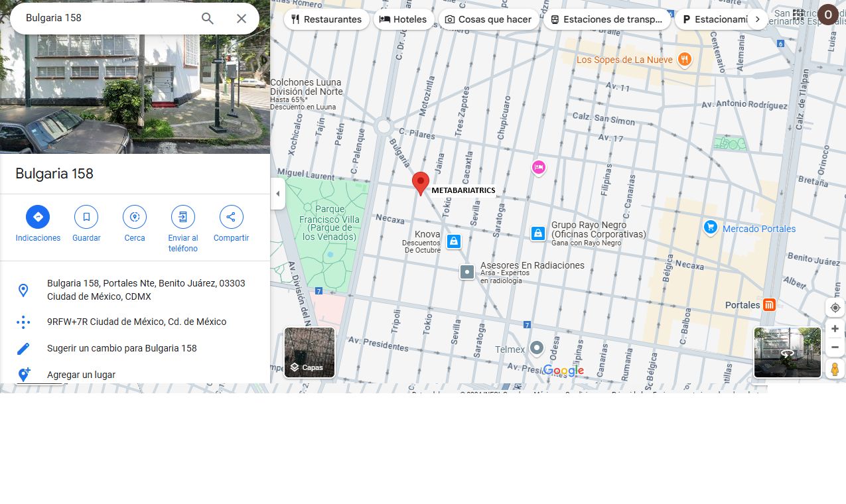Viewport: 846px width, 504px height.
Task: Open the Capas layers switcher
Action: pyautogui.click(x=309, y=352)
